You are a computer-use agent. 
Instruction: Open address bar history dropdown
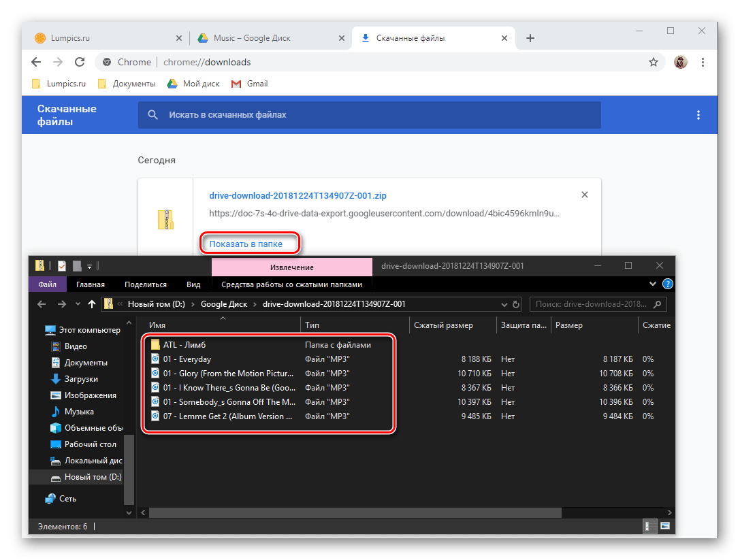(x=504, y=304)
